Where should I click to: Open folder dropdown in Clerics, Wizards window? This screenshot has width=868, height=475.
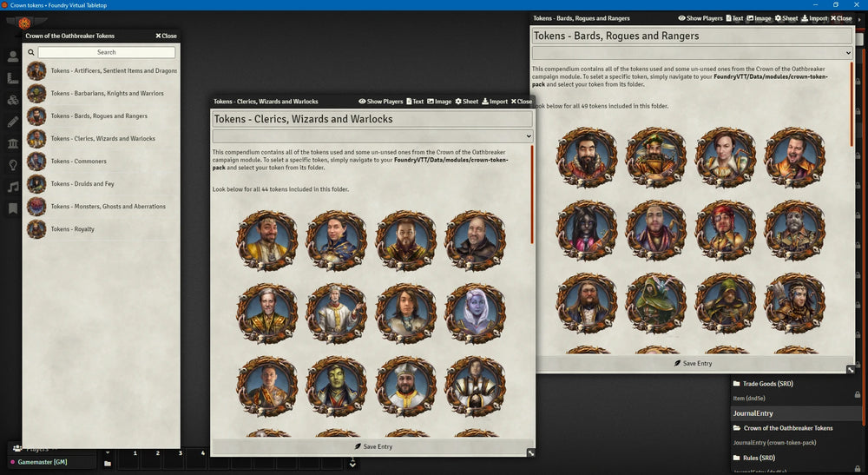[372, 136]
